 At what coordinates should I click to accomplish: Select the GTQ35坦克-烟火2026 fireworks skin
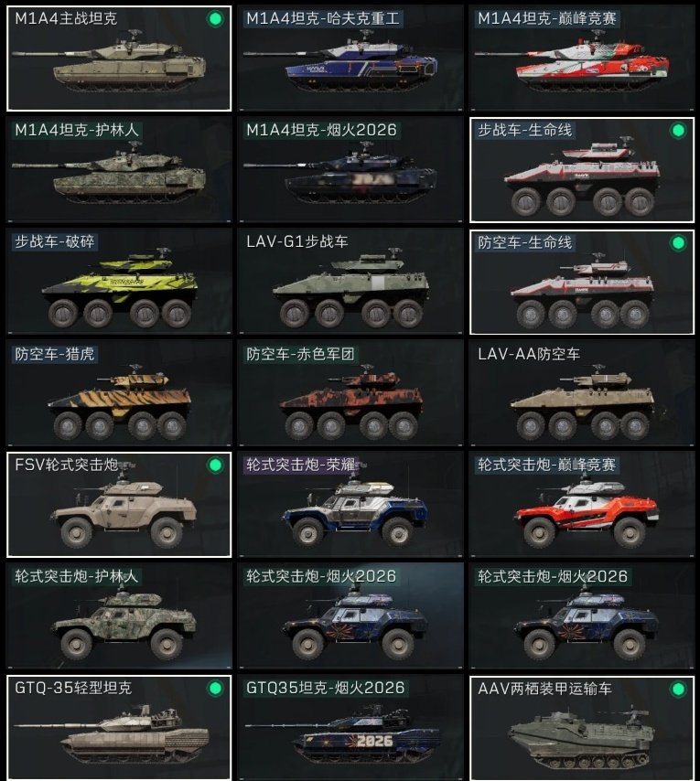tap(350, 728)
